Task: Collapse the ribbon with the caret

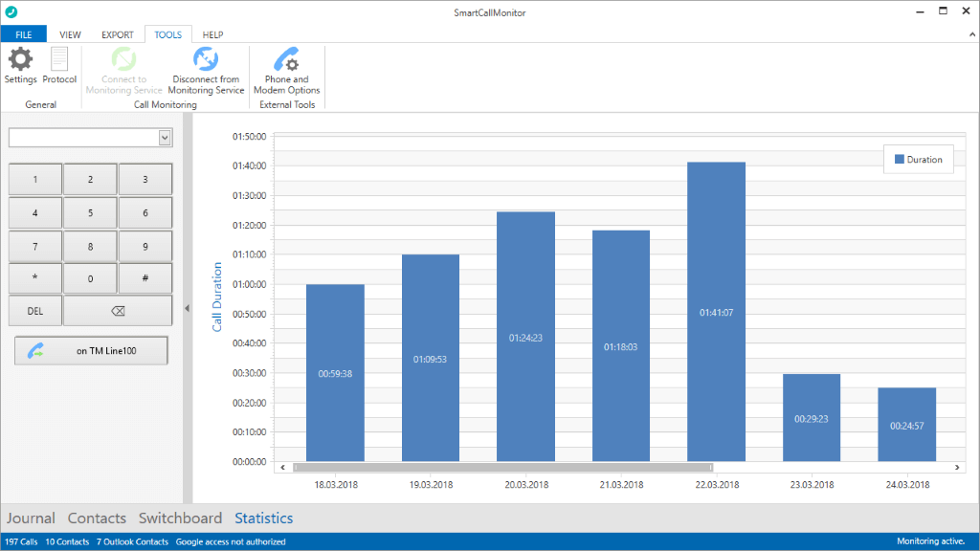Action: pos(972,35)
